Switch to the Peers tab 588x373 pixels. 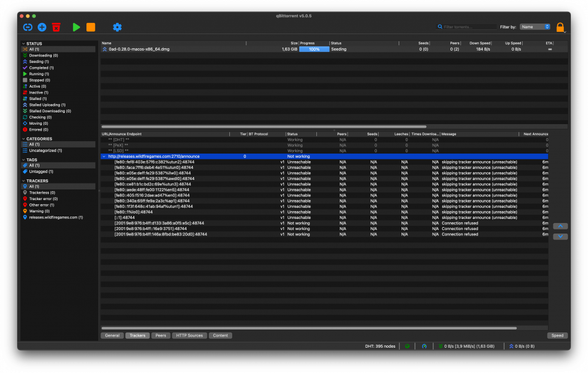click(160, 335)
